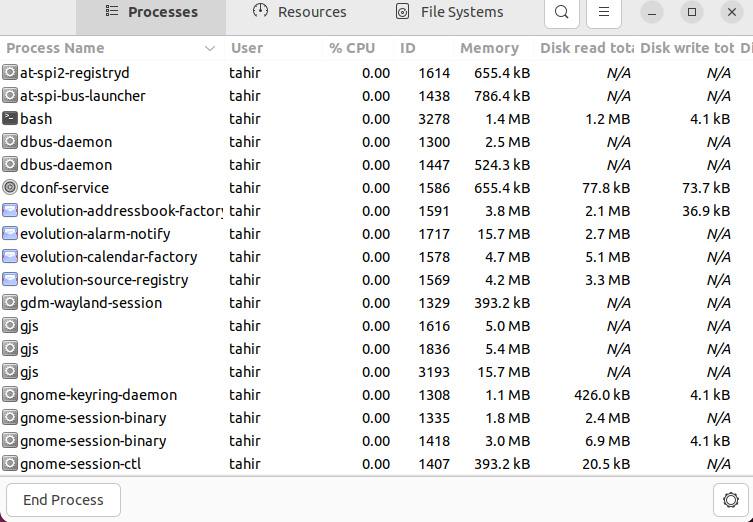The image size is (753, 522).
Task: Toggle sort arrow on Process Name column
Action: point(209,48)
